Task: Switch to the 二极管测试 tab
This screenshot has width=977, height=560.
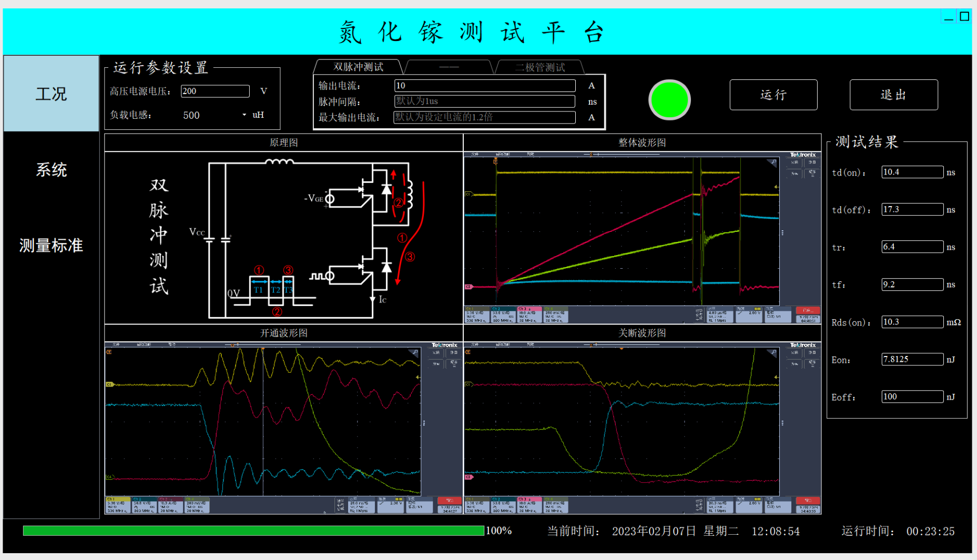Action: [540, 67]
